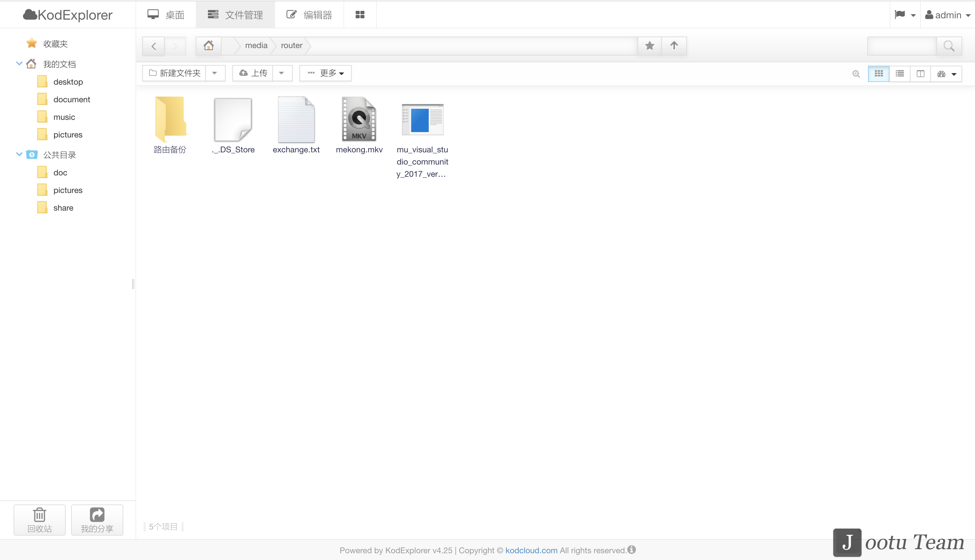Add current folder to favorites star
The width and height of the screenshot is (975, 560).
point(649,46)
